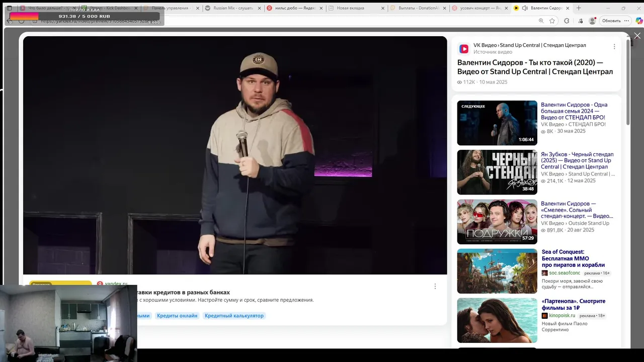
Task: Open the browser profile avatar
Action: [592, 21]
